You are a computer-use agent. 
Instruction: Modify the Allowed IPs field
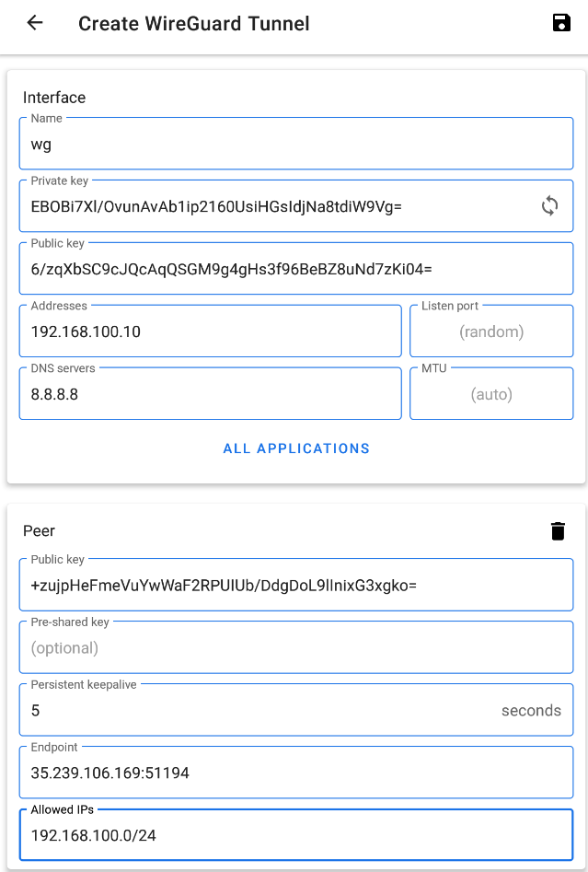point(295,835)
